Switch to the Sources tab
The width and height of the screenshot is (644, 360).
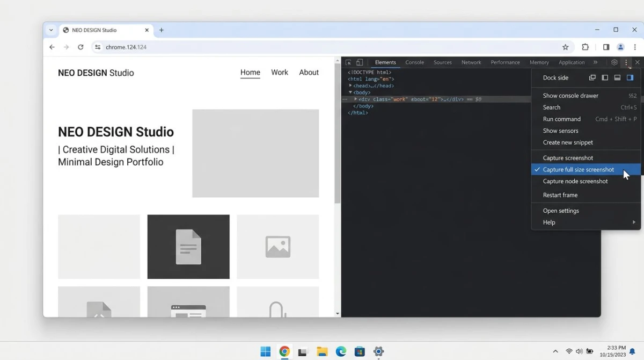(x=443, y=62)
